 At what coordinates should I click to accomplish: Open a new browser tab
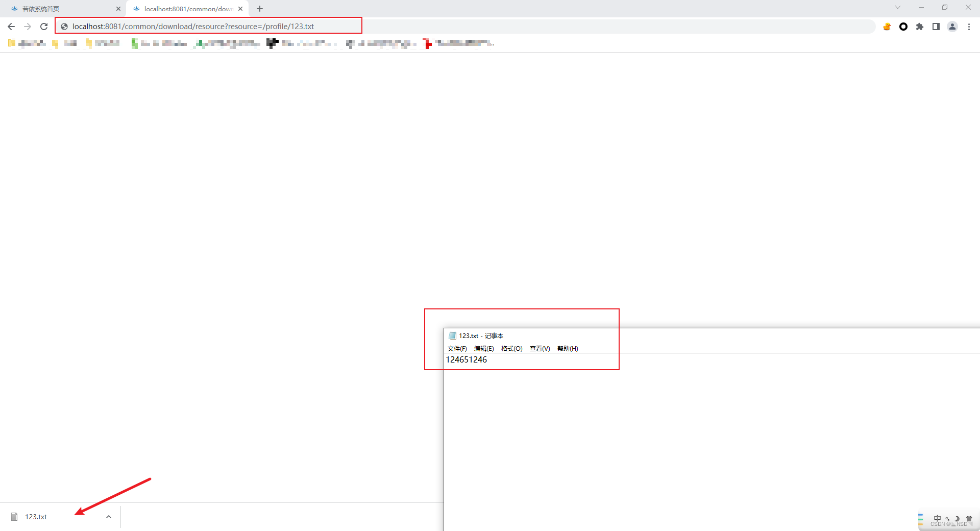coord(260,9)
